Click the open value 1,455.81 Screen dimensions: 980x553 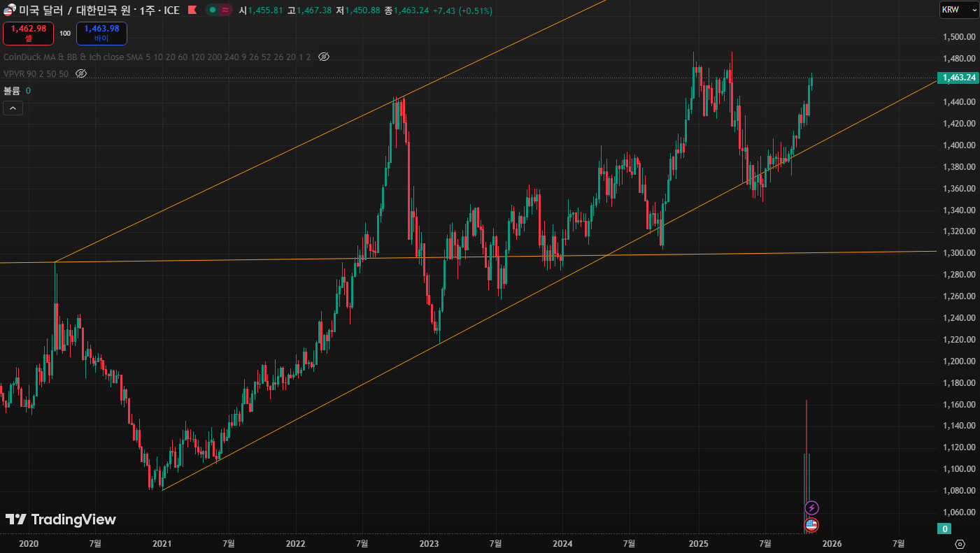[x=265, y=11]
